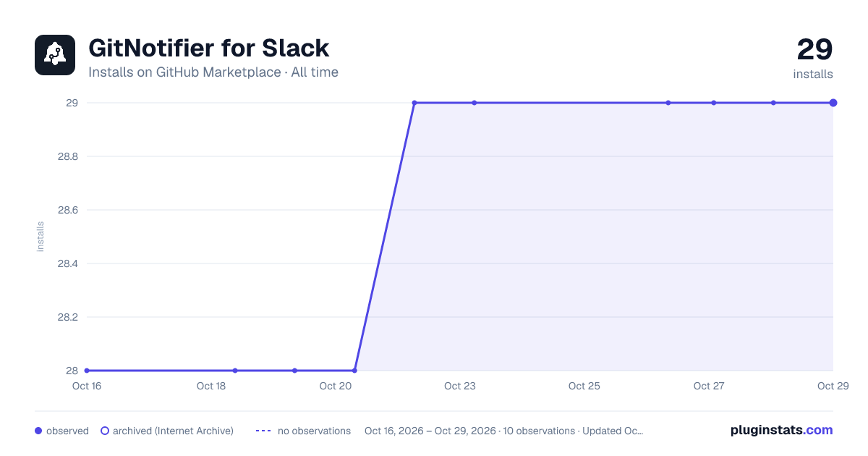The height and width of the screenshot is (456, 868).
Task: Click the 'Oct 16' x-axis label
Action: coord(87,386)
